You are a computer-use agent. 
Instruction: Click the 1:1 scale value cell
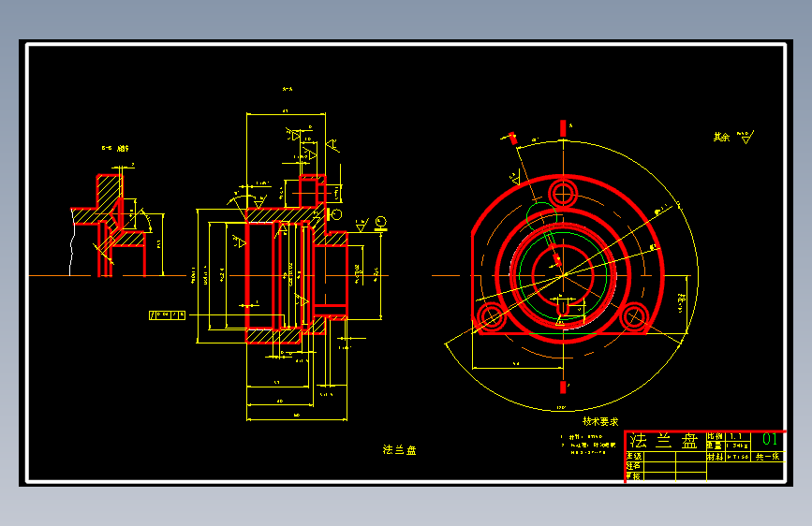click(x=737, y=436)
